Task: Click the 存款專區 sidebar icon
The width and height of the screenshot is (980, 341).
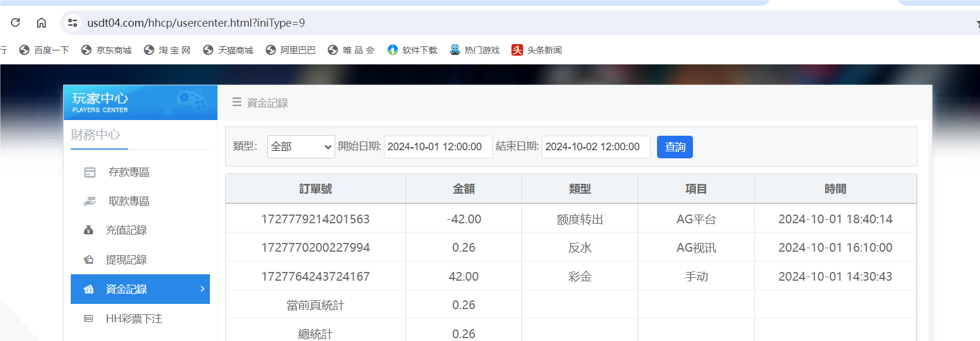Action: 90,172
